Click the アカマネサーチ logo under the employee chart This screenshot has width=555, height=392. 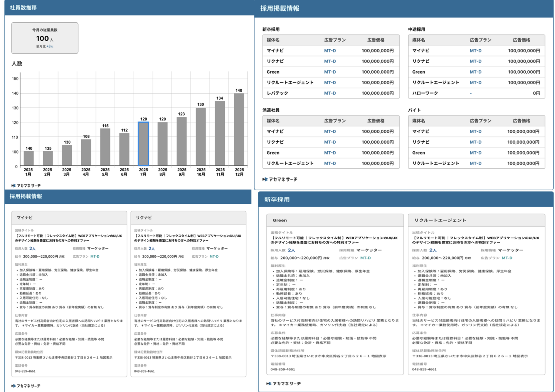[26, 186]
